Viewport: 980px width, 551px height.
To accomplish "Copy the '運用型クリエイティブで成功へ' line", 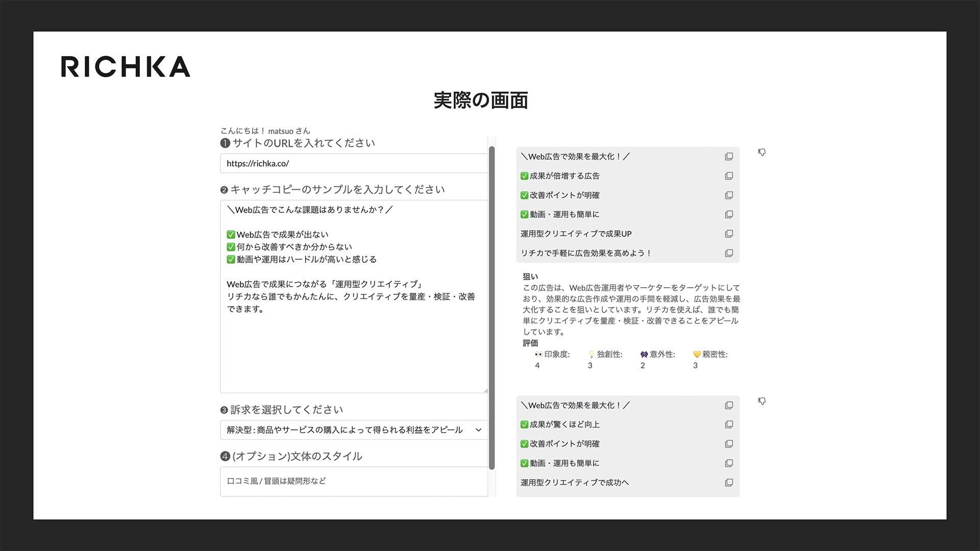I will tap(729, 483).
